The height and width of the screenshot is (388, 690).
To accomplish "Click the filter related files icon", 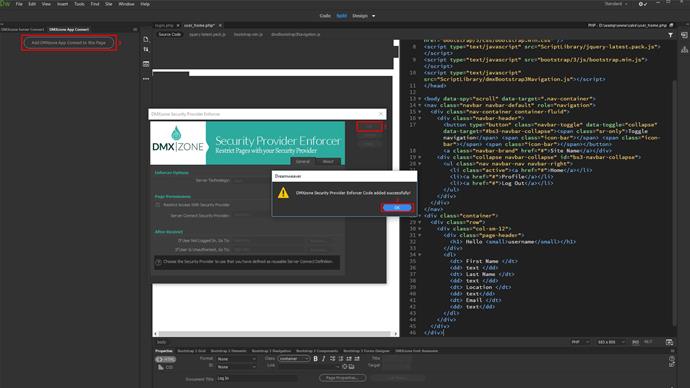I will pyautogui.click(x=671, y=35).
